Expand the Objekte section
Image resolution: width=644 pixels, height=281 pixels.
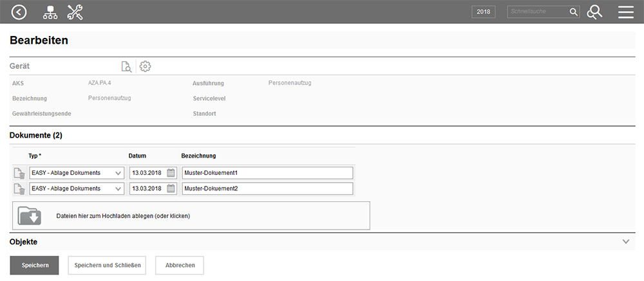625,242
